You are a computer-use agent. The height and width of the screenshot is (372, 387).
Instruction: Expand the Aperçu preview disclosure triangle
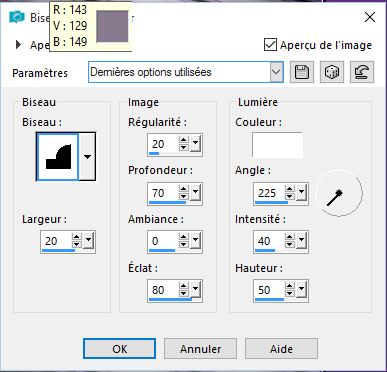click(19, 45)
